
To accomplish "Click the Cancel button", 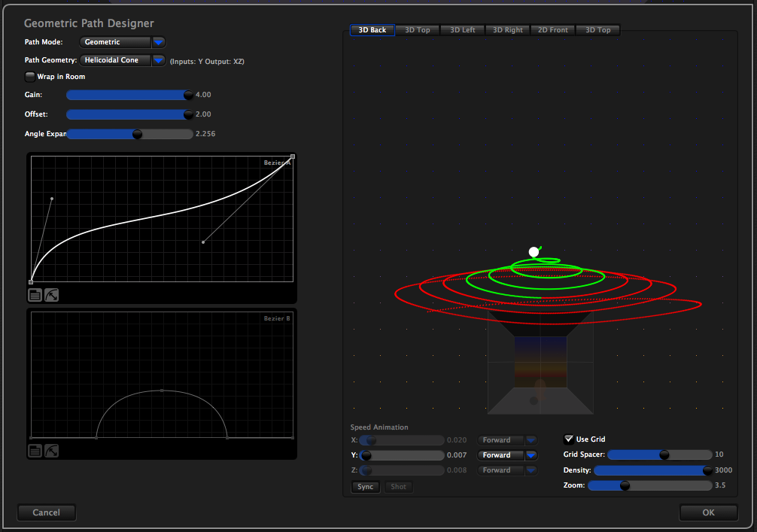I will click(47, 512).
